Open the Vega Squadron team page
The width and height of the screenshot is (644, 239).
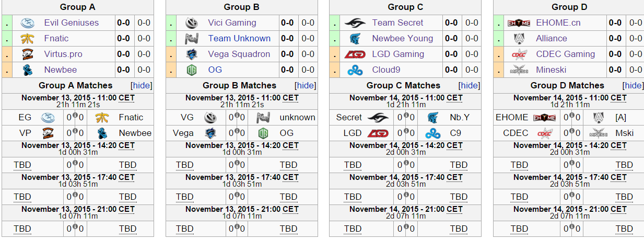239,54
